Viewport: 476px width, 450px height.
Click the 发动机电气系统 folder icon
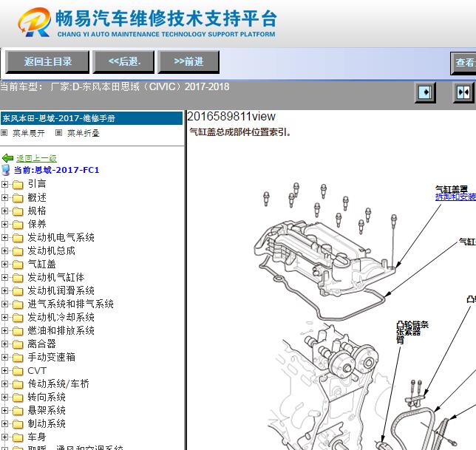pyautogui.click(x=18, y=238)
